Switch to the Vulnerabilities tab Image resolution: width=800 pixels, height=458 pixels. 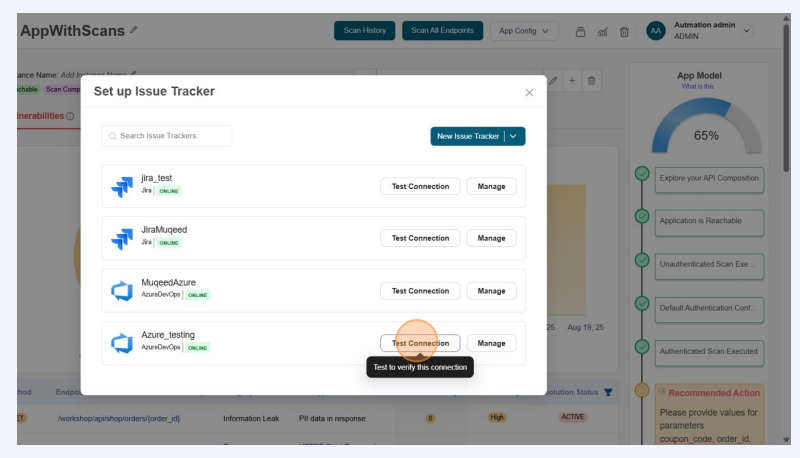tap(40, 116)
